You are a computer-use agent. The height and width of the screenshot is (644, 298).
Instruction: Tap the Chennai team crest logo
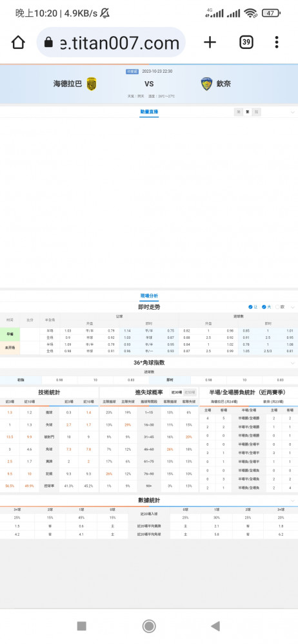point(206,84)
